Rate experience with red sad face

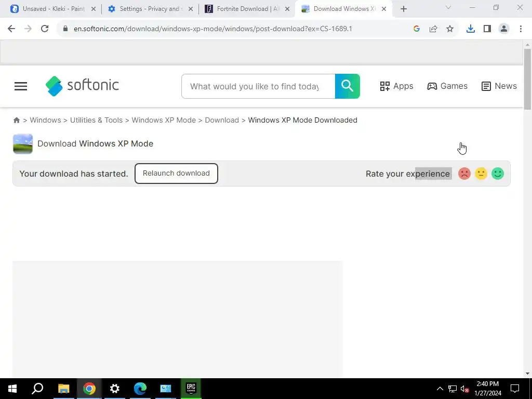coord(464,174)
